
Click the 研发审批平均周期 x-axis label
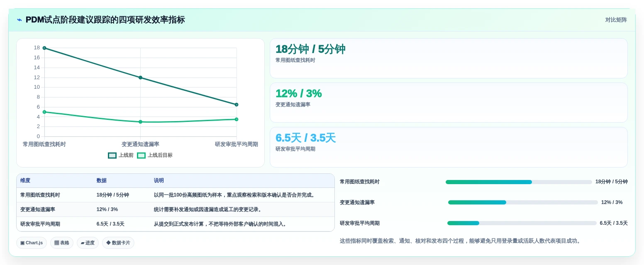[237, 144]
